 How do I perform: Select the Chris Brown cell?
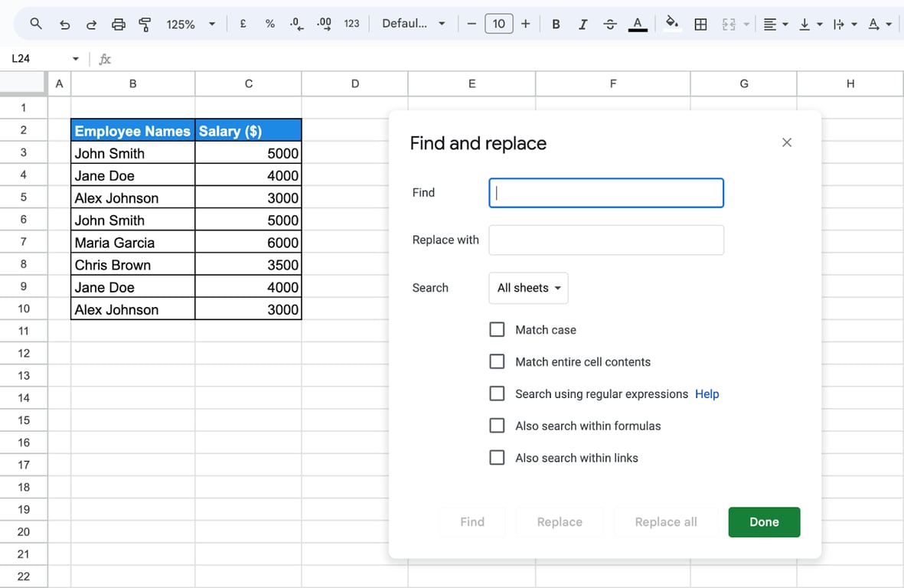click(x=132, y=265)
